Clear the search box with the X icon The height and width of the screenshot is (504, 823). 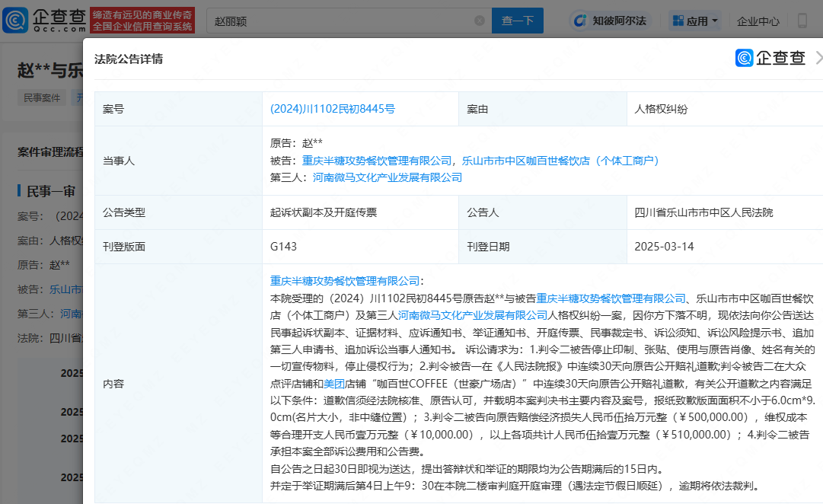click(x=479, y=21)
